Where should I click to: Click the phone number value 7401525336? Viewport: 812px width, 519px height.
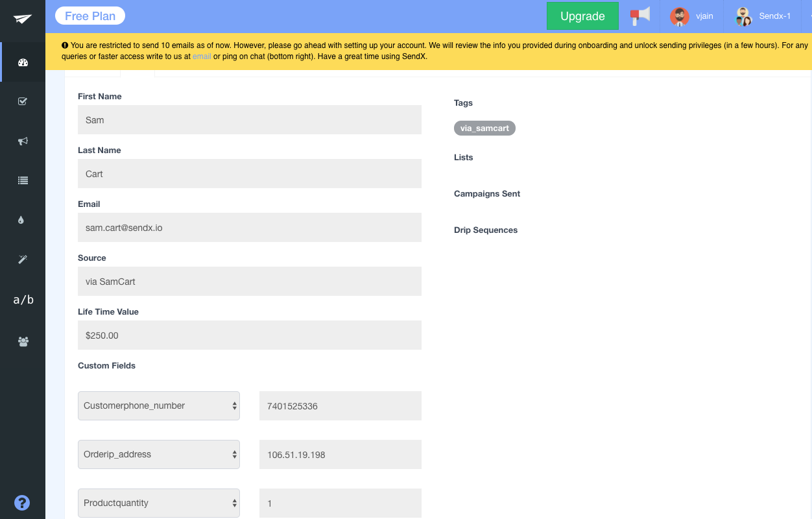point(340,405)
